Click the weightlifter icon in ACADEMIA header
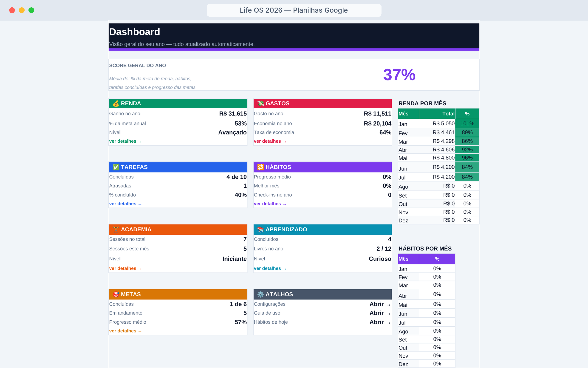Image resolution: width=588 pixels, height=368 pixels. [x=116, y=230]
